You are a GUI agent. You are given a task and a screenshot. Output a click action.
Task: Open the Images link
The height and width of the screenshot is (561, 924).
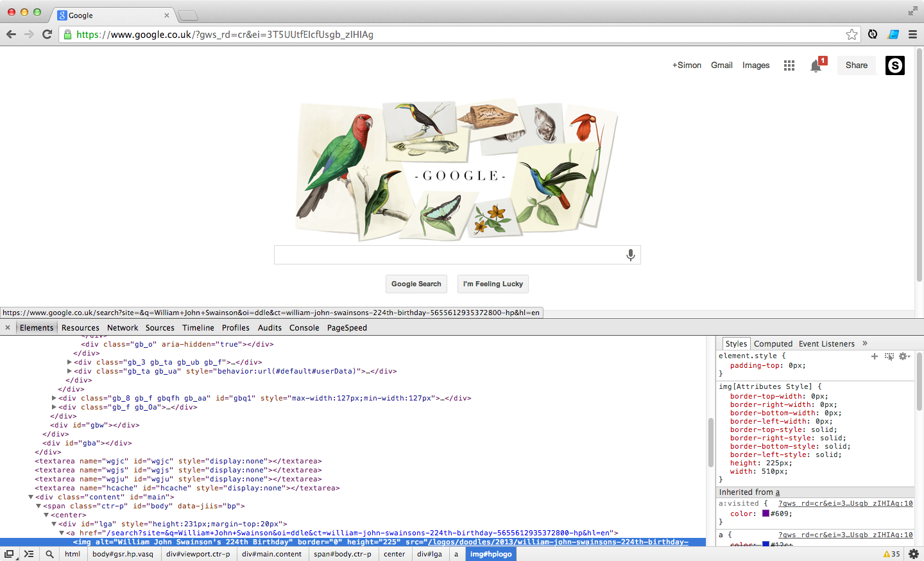(756, 65)
